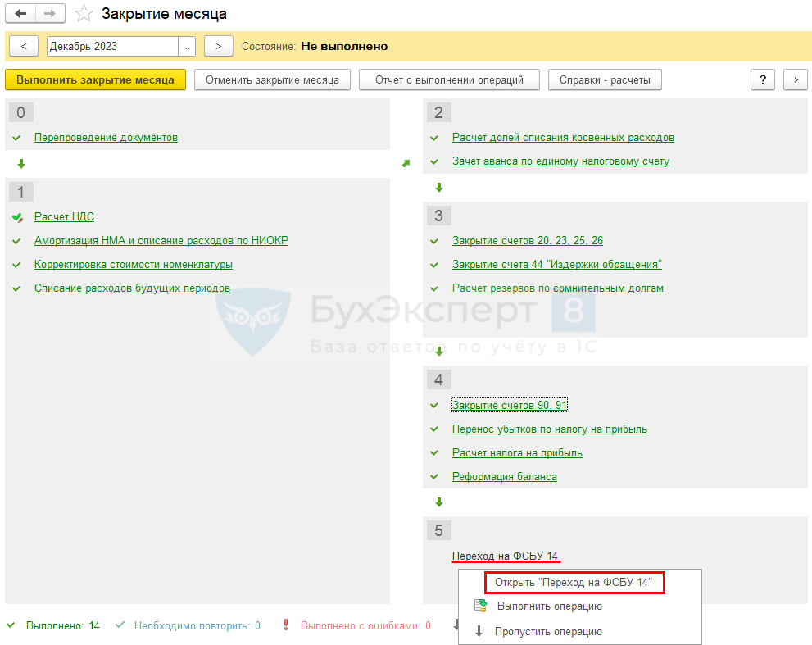
Task: Go to next month period
Action: [x=218, y=47]
